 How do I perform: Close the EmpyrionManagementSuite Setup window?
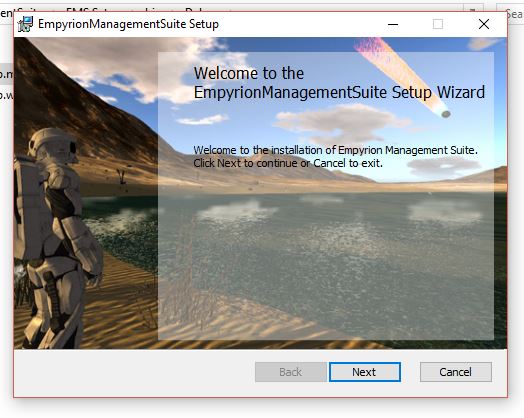point(484,24)
